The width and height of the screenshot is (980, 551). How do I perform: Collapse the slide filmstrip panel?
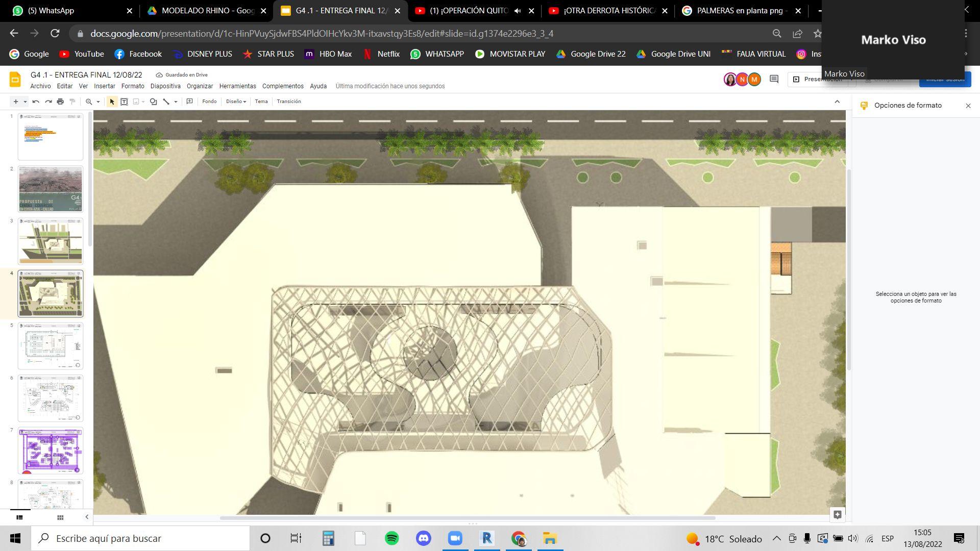tap(87, 517)
